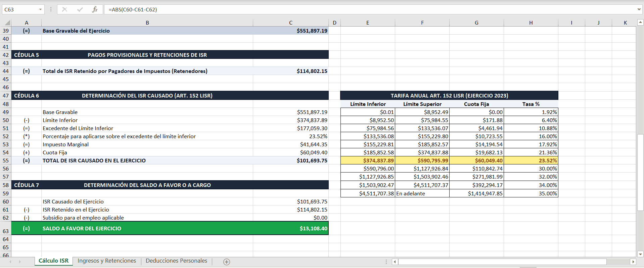Click 'Impuesto Marginal' label

66,144
